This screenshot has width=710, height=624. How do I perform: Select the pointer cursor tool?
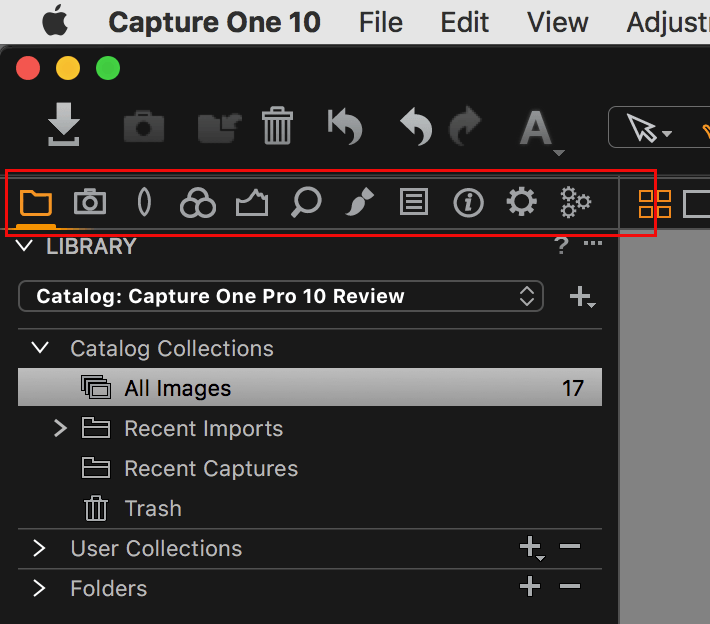pos(642,128)
